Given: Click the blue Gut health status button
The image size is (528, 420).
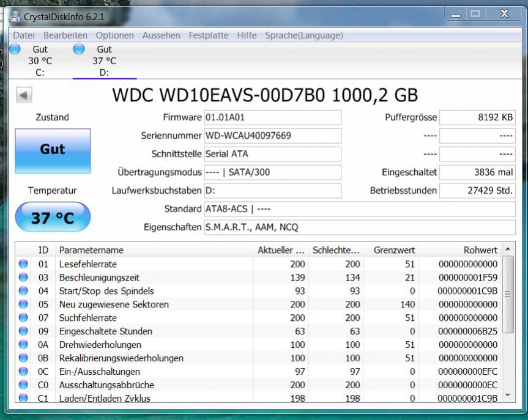Looking at the screenshot, I should pyautogui.click(x=53, y=151).
